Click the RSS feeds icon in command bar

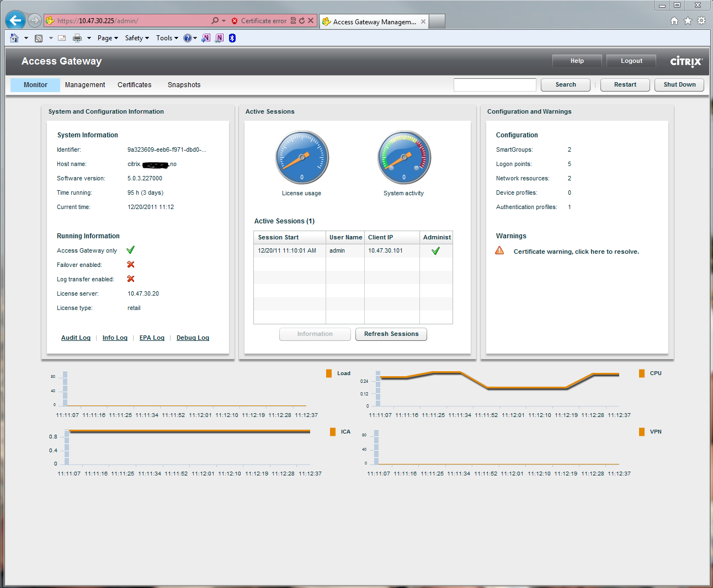(x=39, y=38)
